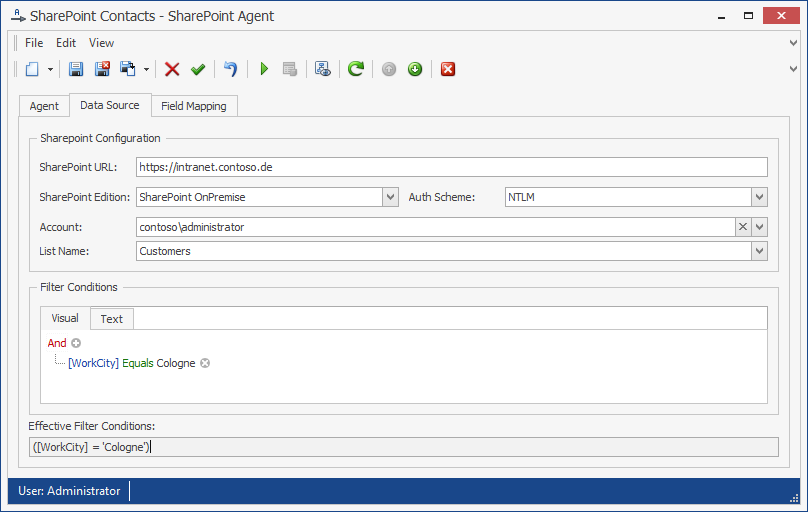Add a condition with plus icon
The height and width of the screenshot is (512, 808).
pyautogui.click(x=76, y=343)
